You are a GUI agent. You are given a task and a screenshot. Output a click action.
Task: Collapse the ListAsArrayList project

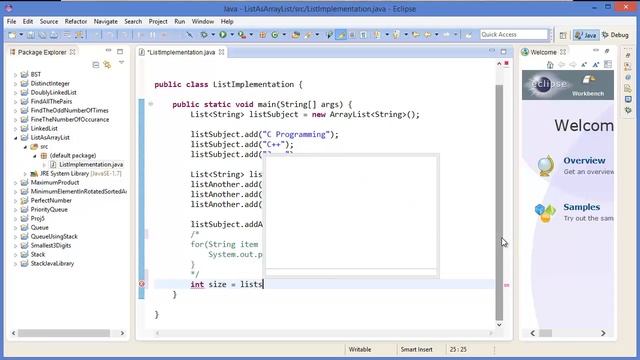click(16, 138)
